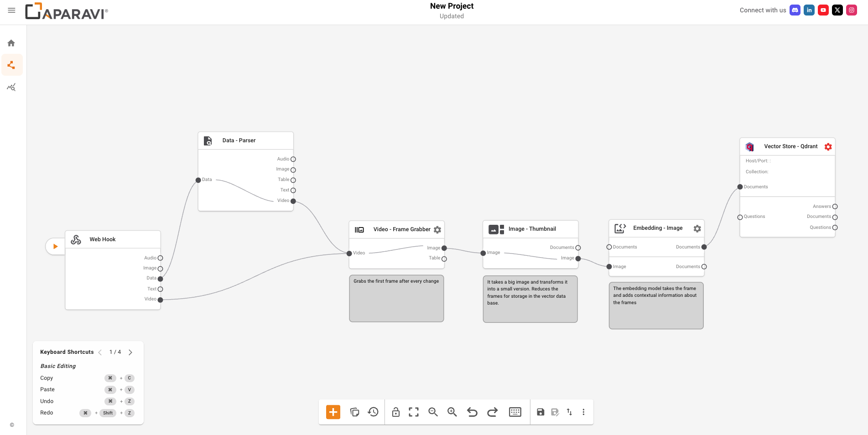
Task: Click the fit-to-screen icon in toolbar
Action: click(414, 412)
